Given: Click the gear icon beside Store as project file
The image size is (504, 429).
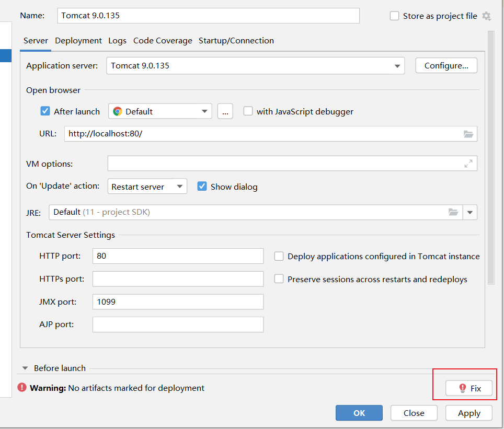Looking at the screenshot, I should 487,16.
